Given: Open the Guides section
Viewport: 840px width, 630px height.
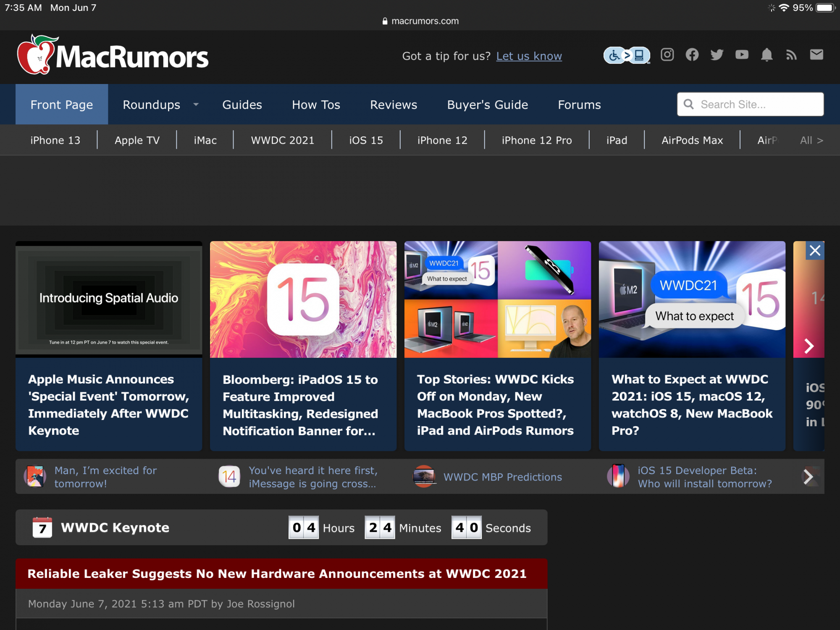Looking at the screenshot, I should (242, 104).
